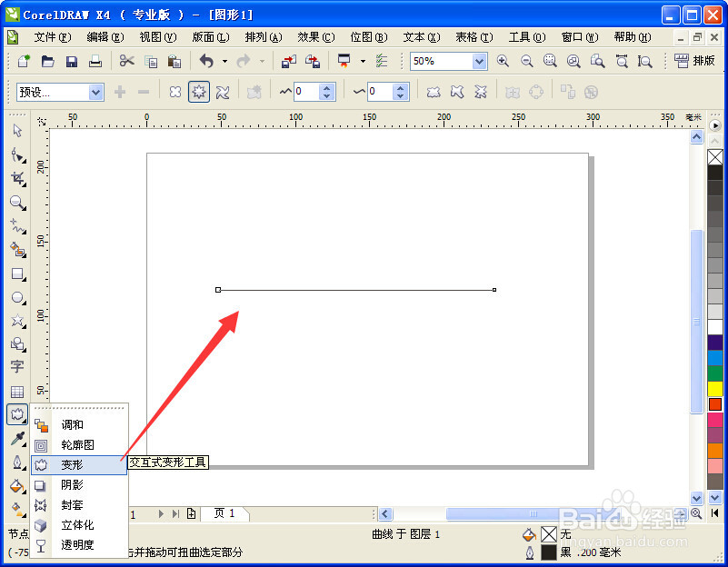Increase the zipper frequency value

(400, 88)
